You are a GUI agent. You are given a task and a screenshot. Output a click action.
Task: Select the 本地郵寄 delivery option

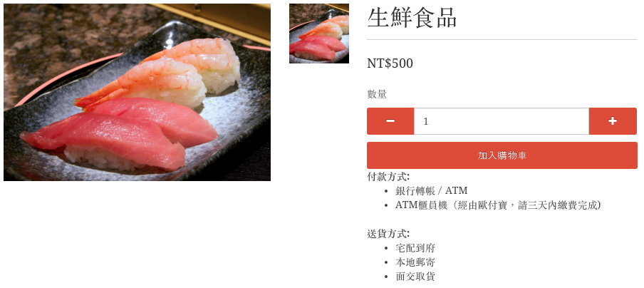pos(415,262)
